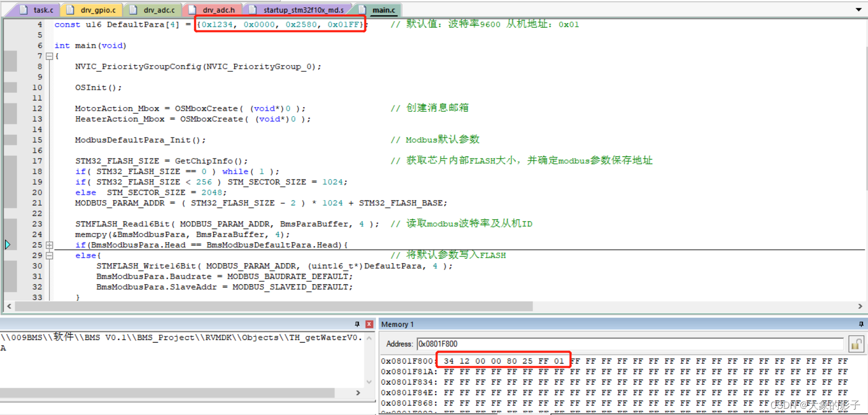Click the MODBUS_SLAVEID_DEFAULT assignment
The image size is (868, 415).
[x=224, y=287]
